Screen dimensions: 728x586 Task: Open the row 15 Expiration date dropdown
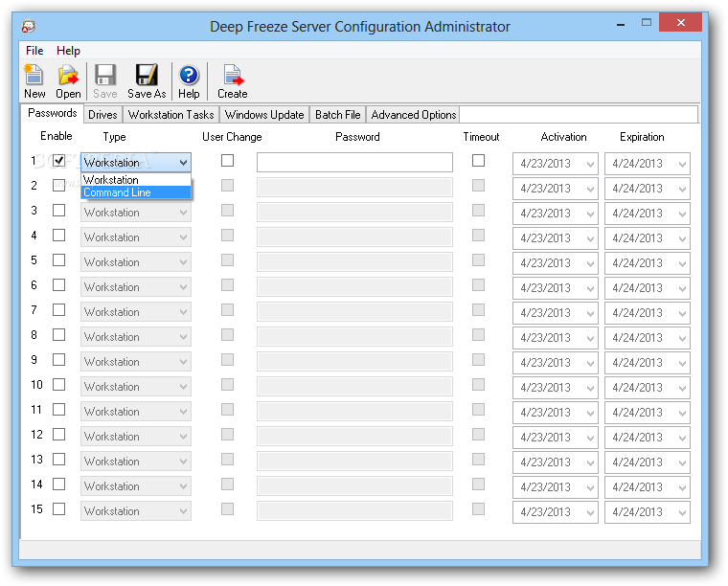point(682,512)
